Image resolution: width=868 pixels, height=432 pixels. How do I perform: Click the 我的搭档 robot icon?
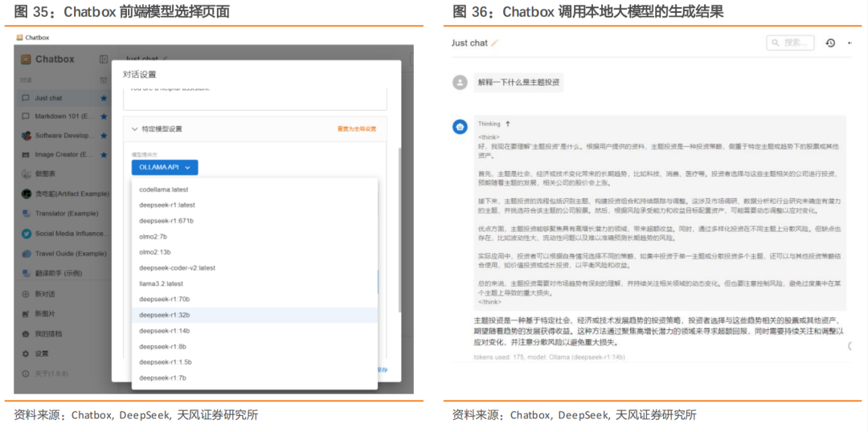[26, 333]
